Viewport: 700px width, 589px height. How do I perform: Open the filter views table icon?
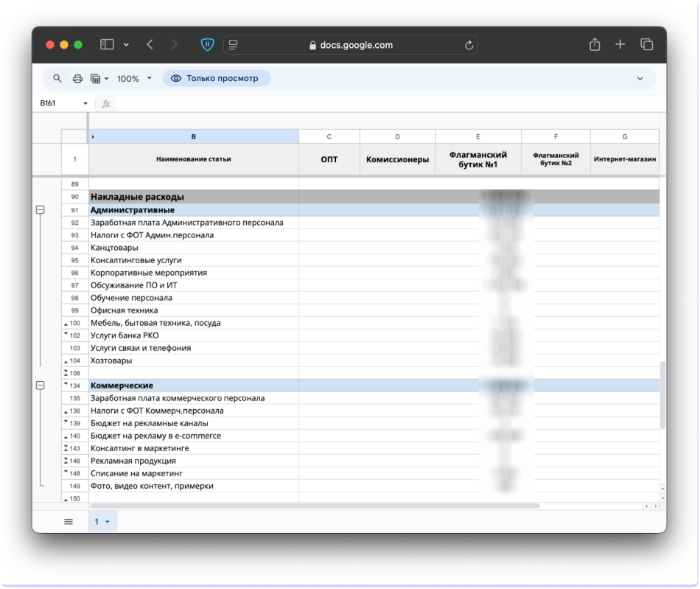(x=96, y=78)
